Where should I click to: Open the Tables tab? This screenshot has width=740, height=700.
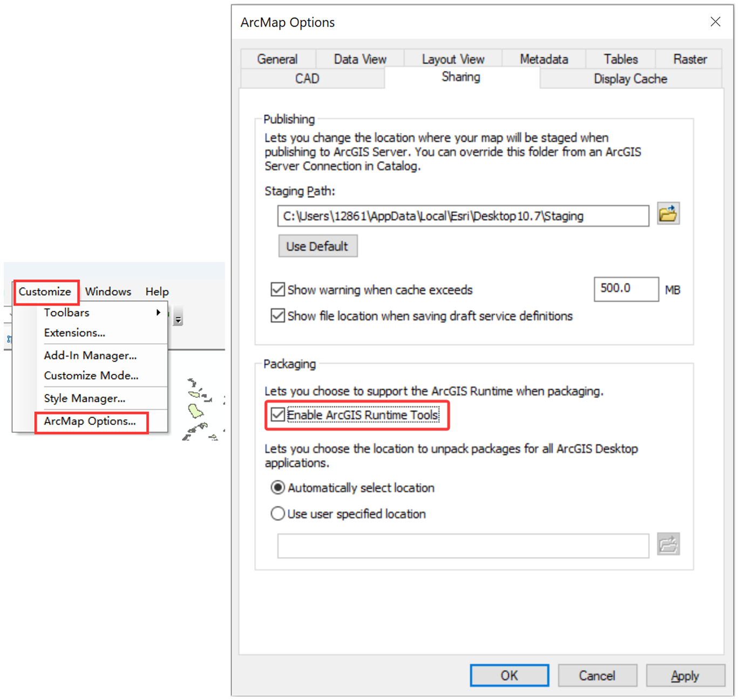pos(621,59)
